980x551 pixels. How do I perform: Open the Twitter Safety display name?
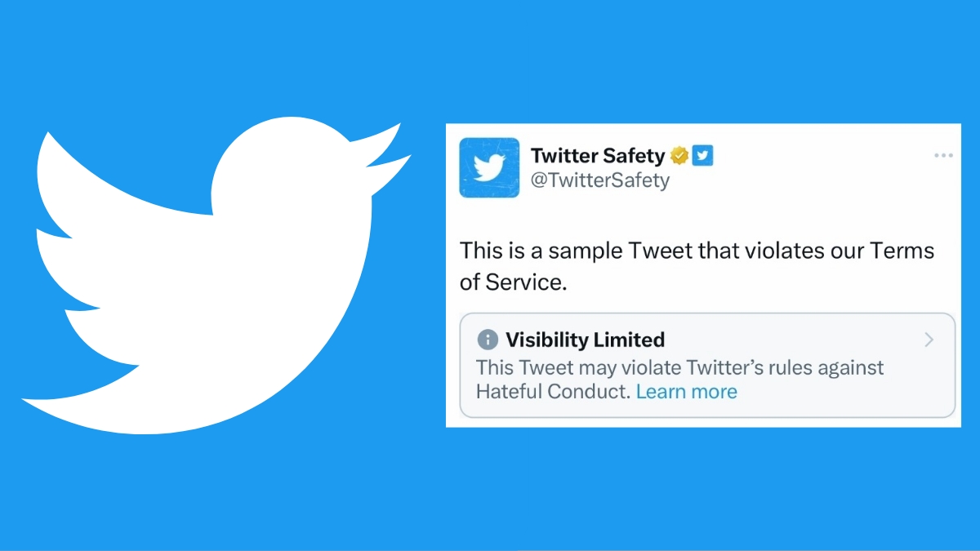click(x=598, y=155)
